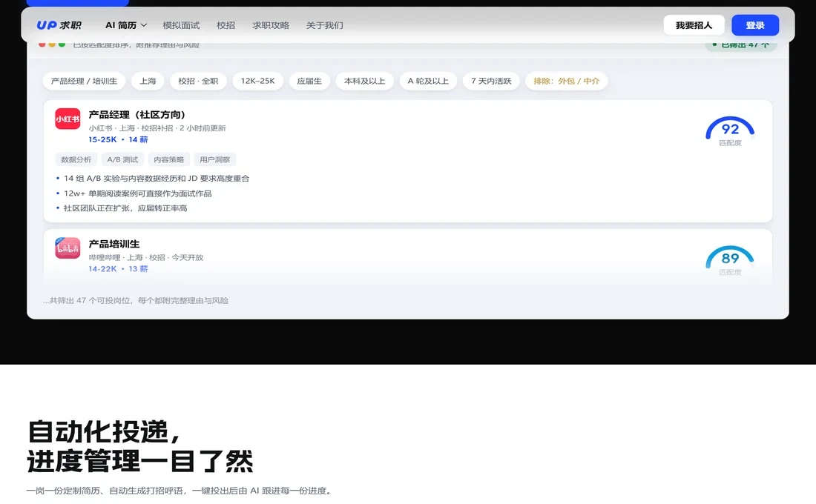Select the 产品经理 / 培训生 filter chip
The height and width of the screenshot is (504, 816).
coord(85,81)
